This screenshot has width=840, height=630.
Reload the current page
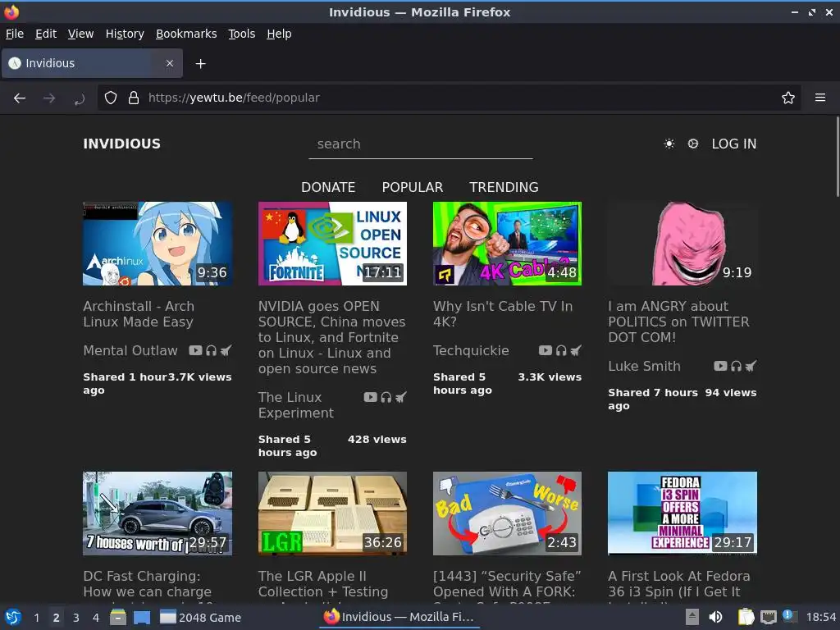click(x=80, y=98)
